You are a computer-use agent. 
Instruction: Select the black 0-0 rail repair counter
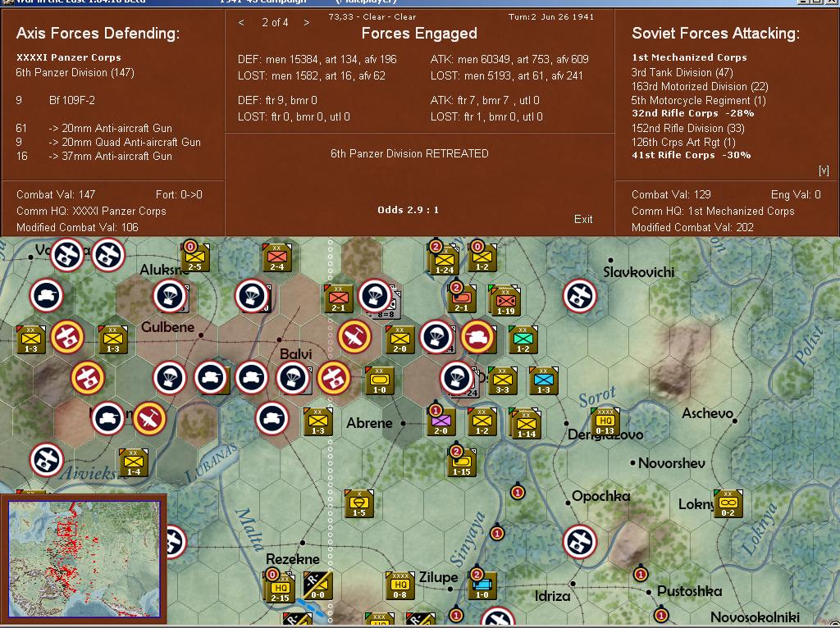[317, 585]
